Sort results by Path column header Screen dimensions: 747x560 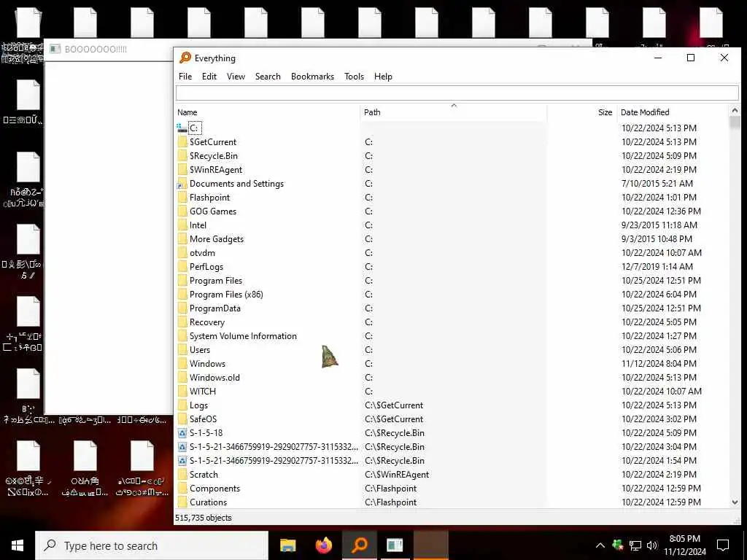pos(453,112)
